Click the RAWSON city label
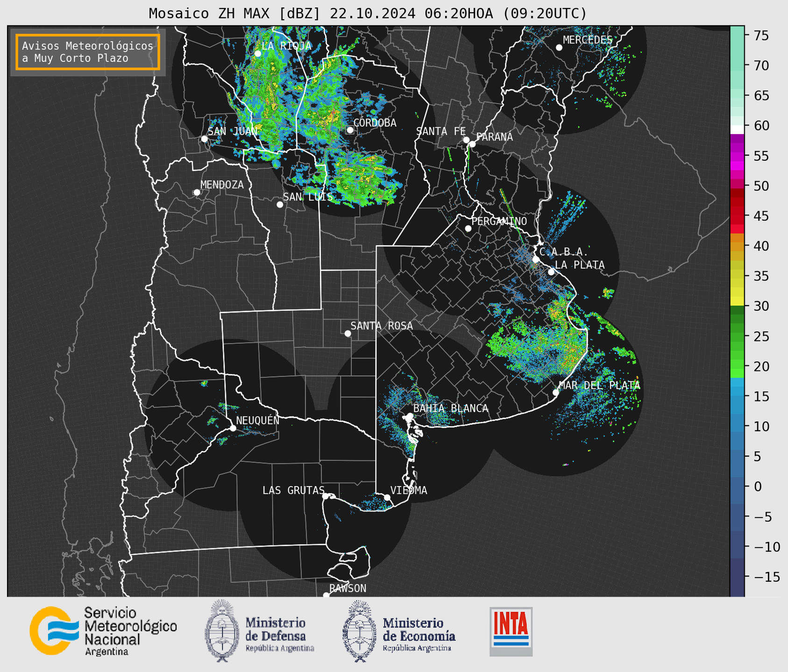788x672 pixels. click(348, 588)
